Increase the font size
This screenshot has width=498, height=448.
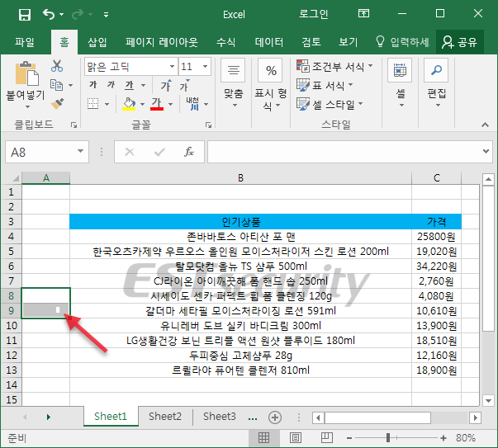pyautogui.click(x=166, y=85)
